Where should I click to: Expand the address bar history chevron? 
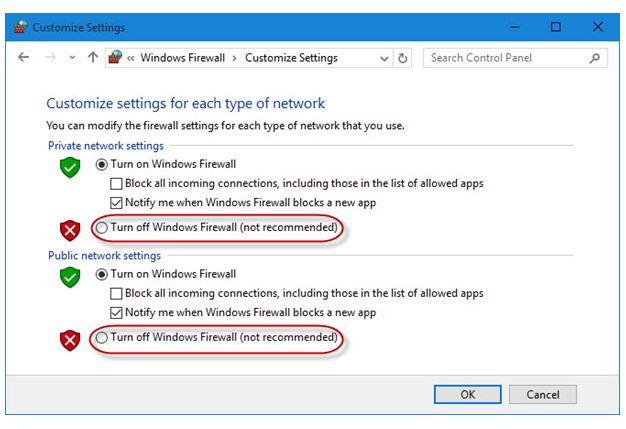pyautogui.click(x=384, y=59)
